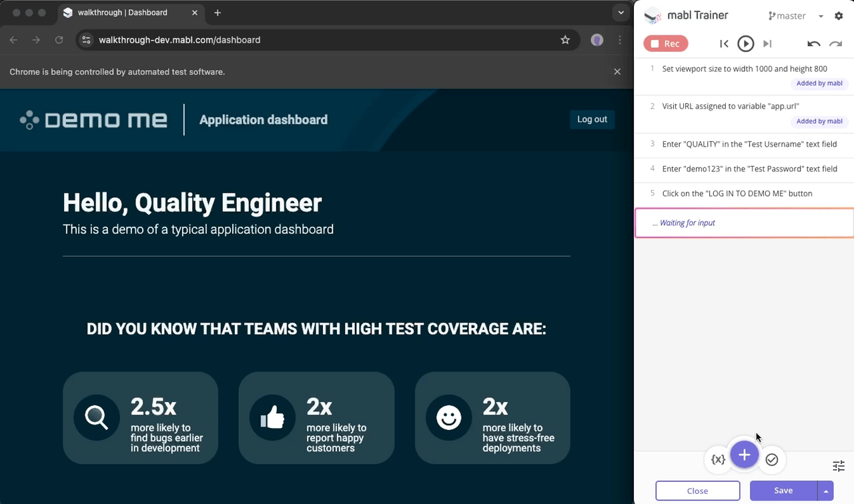Undo the last trainer action

click(813, 43)
